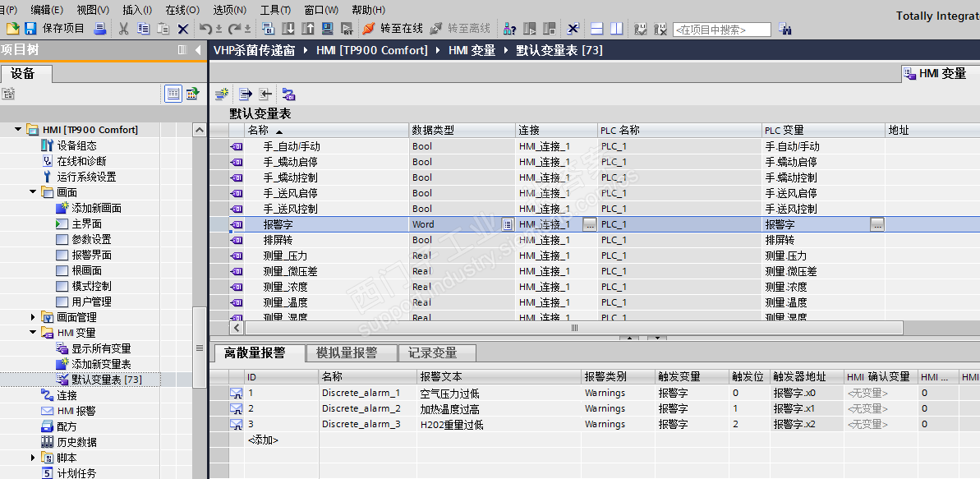
Task: Click the Upload from device icon
Action: coord(307,28)
